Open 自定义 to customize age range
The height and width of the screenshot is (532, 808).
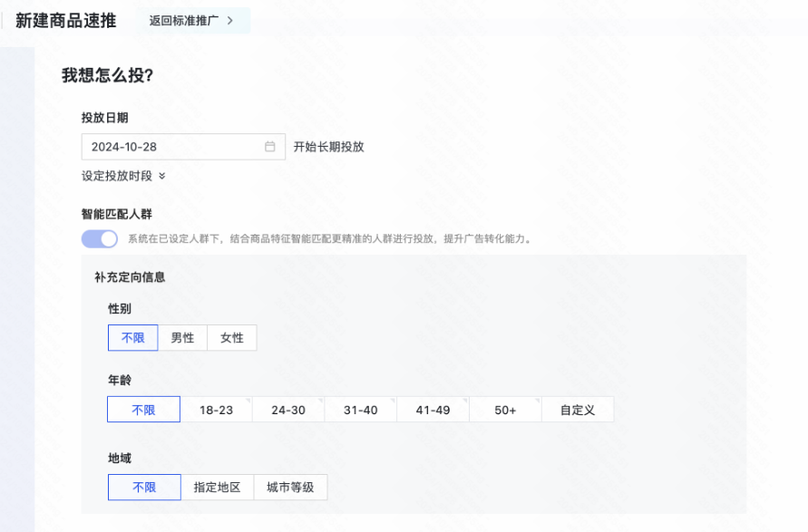578,409
